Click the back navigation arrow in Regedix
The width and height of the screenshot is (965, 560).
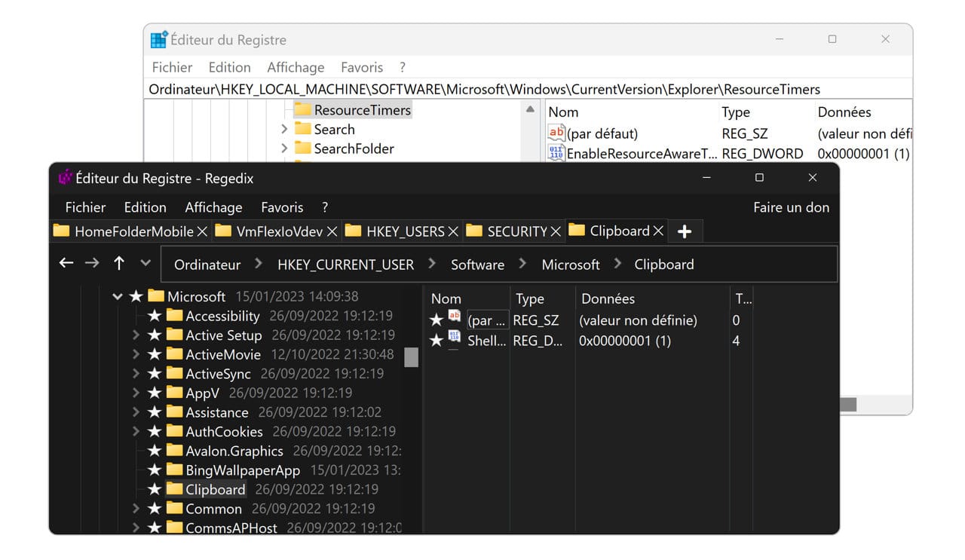(x=66, y=263)
